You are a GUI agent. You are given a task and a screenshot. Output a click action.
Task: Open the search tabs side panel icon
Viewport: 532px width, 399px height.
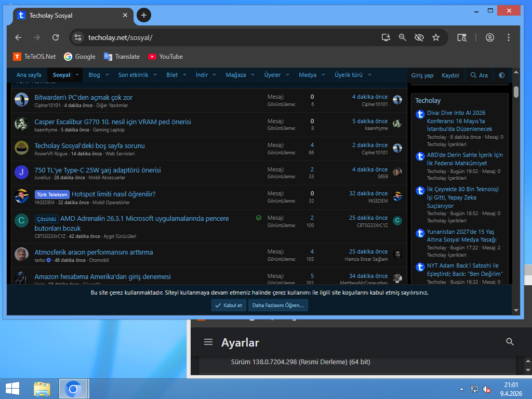point(462,37)
